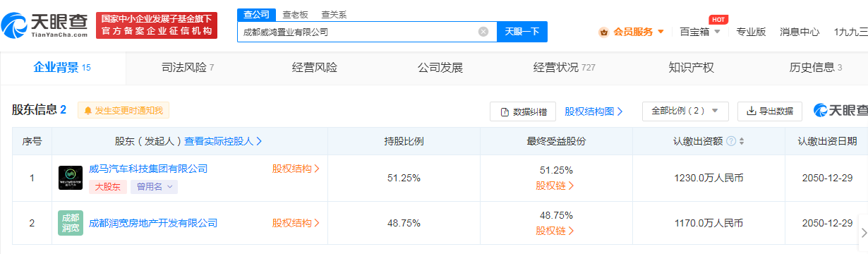868x254 pixels.
Task: Click the 成都润宽 logo thumbnail
Action: (x=70, y=223)
